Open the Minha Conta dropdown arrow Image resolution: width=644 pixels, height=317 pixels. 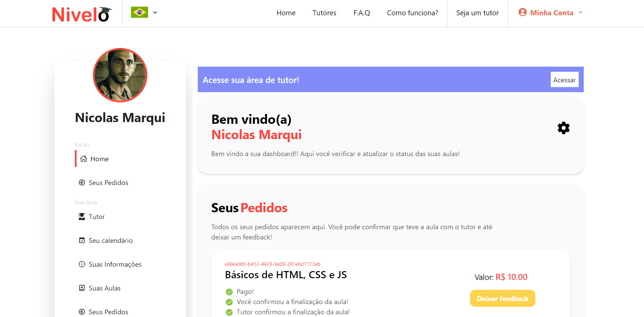point(580,13)
